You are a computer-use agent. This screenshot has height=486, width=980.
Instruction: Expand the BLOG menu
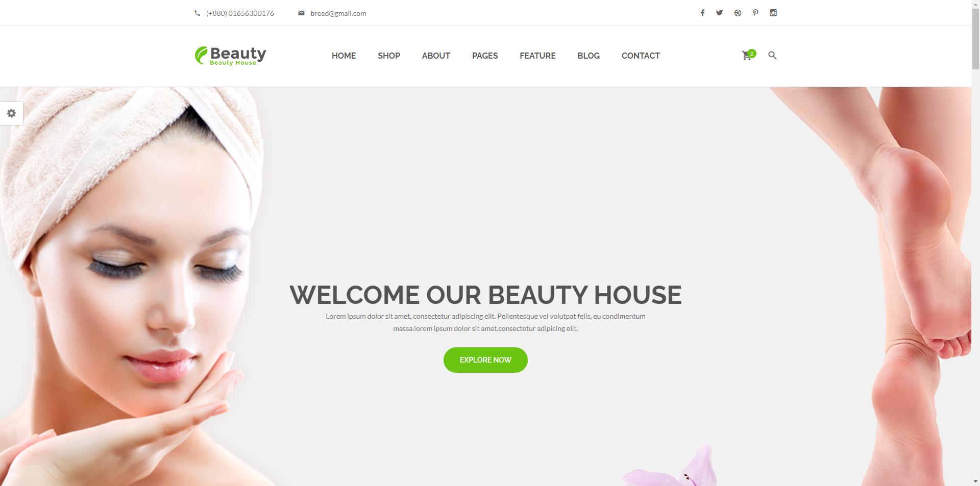click(589, 56)
